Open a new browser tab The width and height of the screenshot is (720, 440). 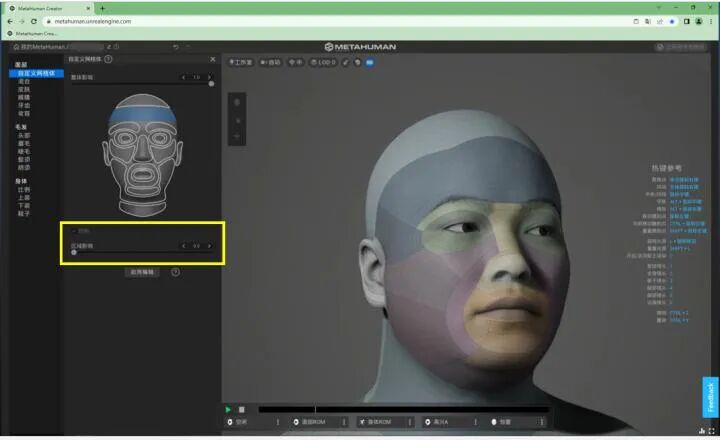102,8
